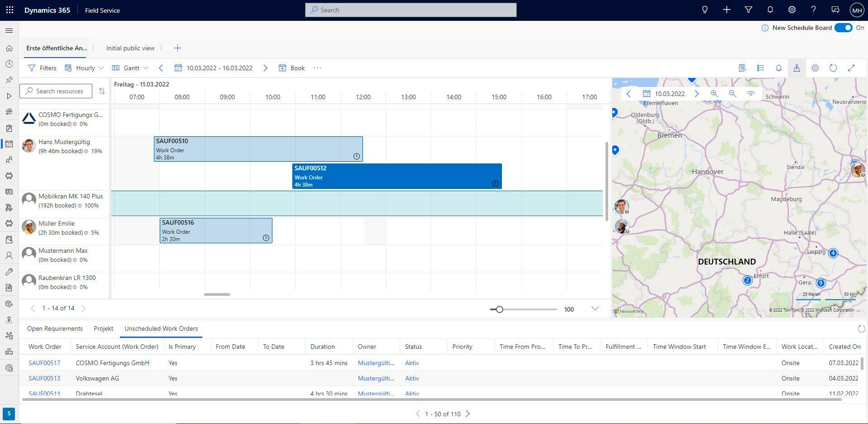Click the plus quick create icon

tap(726, 10)
